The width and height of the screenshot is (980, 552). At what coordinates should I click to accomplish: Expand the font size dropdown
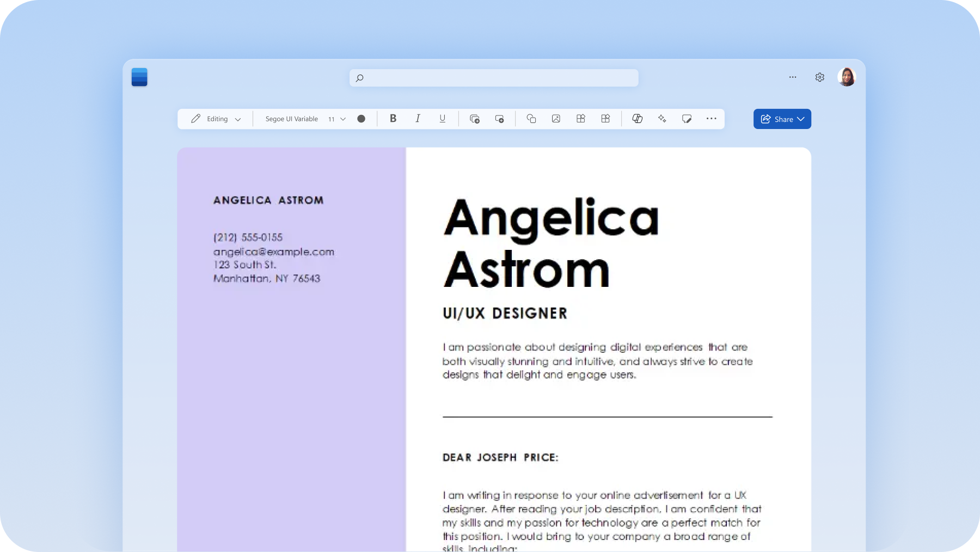pos(336,119)
